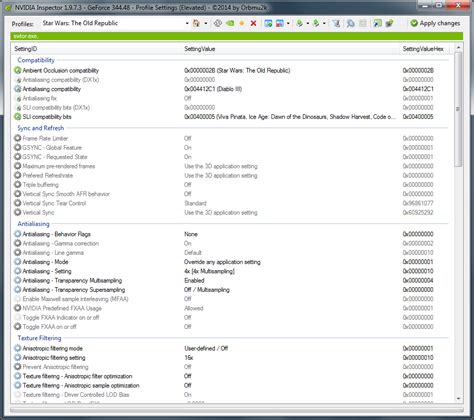Click the gear icon beside Frame Rate Limiter
Image resolution: width=474 pixels, height=420 pixels.
pos(18,138)
